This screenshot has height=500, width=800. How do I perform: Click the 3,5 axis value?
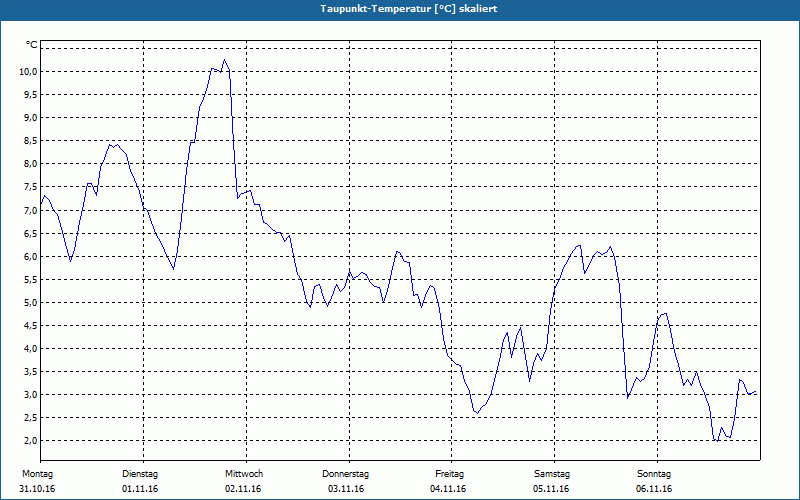(x=30, y=371)
